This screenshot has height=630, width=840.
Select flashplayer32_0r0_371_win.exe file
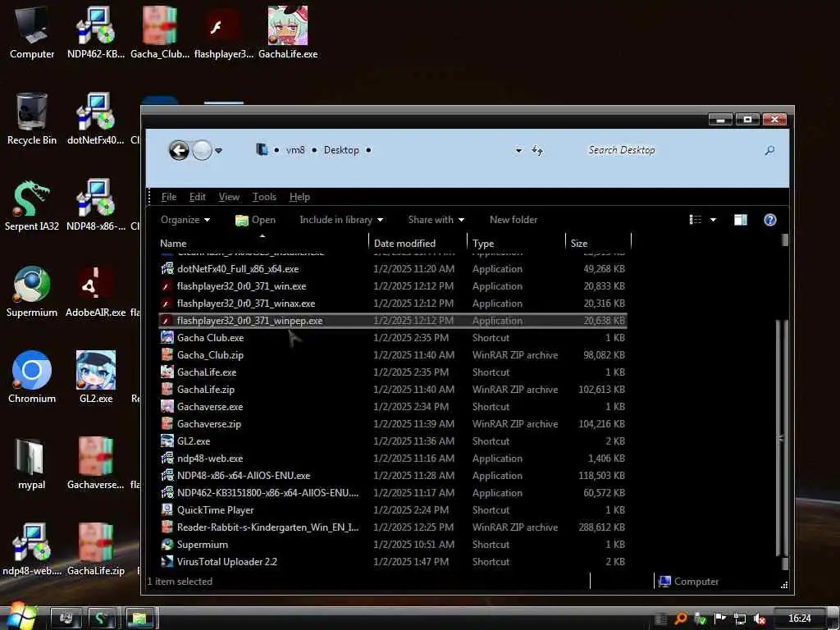click(x=393, y=286)
